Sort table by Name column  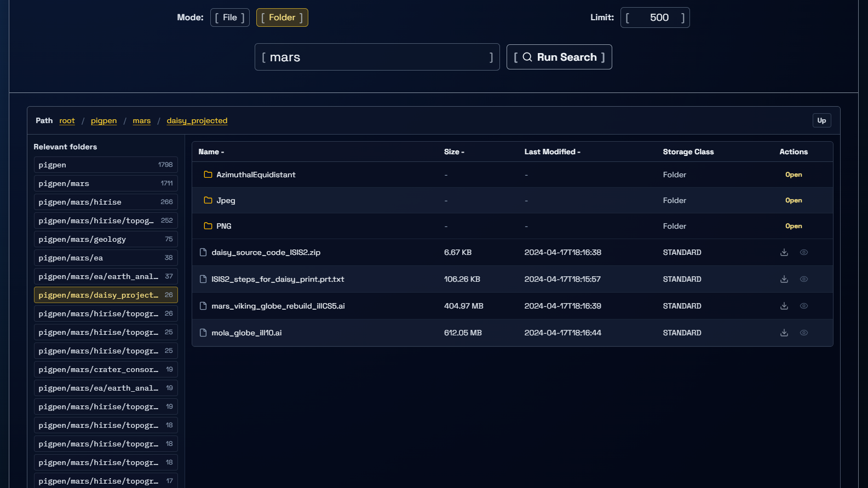point(211,152)
